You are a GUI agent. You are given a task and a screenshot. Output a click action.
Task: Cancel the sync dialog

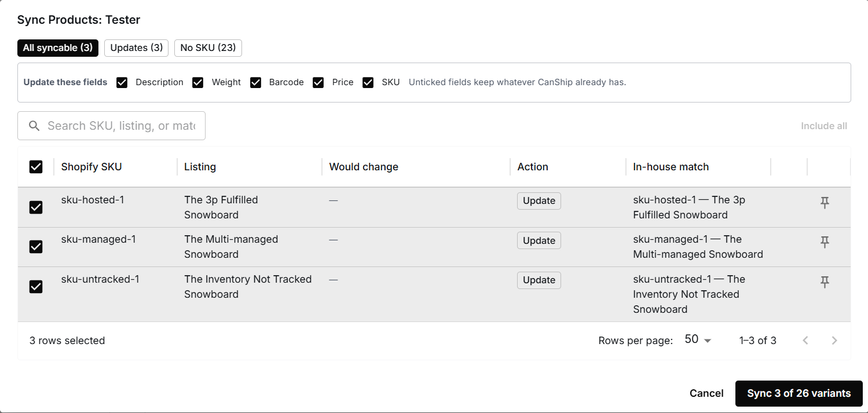click(706, 393)
